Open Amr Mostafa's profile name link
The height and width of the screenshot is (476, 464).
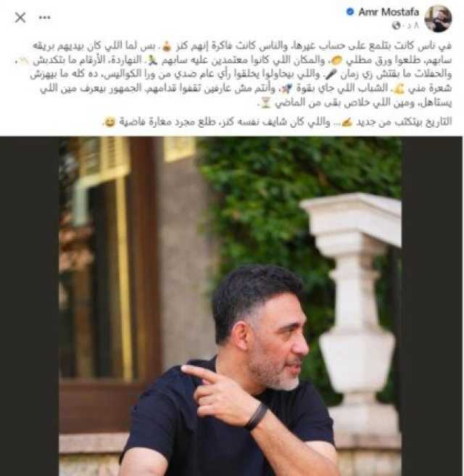[x=389, y=12]
